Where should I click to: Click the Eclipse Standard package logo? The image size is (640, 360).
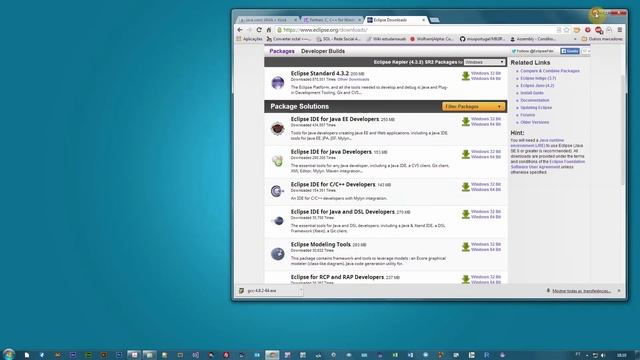(278, 82)
